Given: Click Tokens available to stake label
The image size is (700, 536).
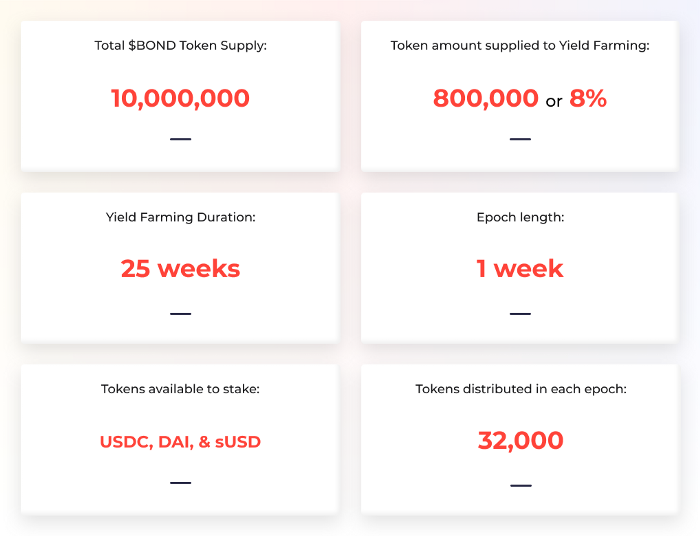Looking at the screenshot, I should pyautogui.click(x=180, y=389).
